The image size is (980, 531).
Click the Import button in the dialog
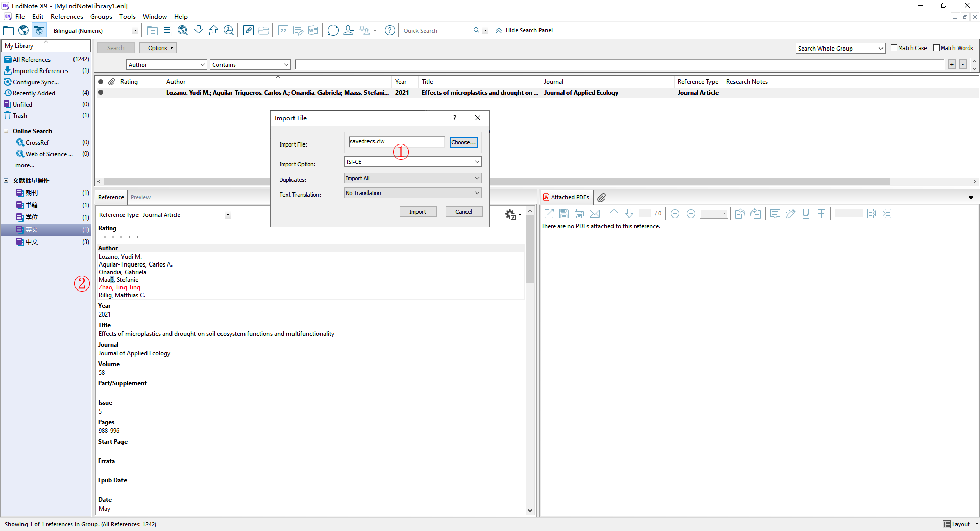click(x=418, y=212)
